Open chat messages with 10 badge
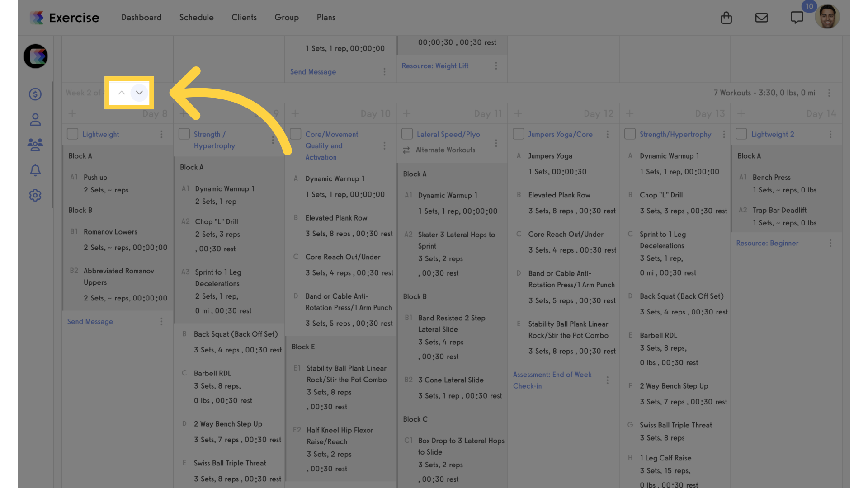 [797, 18]
